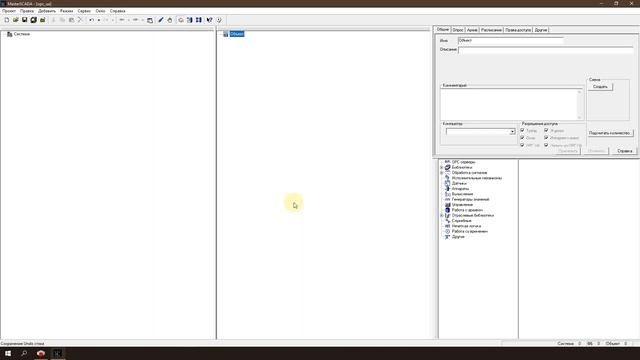Open the Проект menu
This screenshot has height=360, width=640.
point(9,11)
